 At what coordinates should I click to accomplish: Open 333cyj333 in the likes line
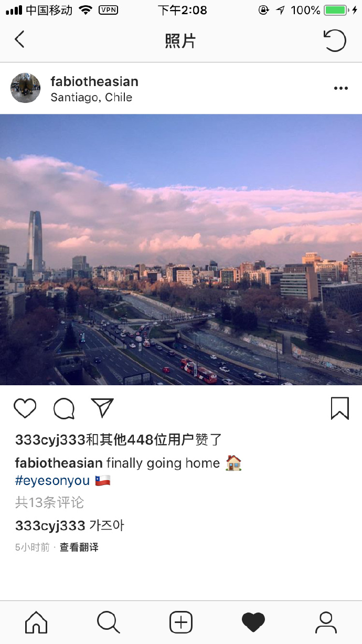pos(50,440)
